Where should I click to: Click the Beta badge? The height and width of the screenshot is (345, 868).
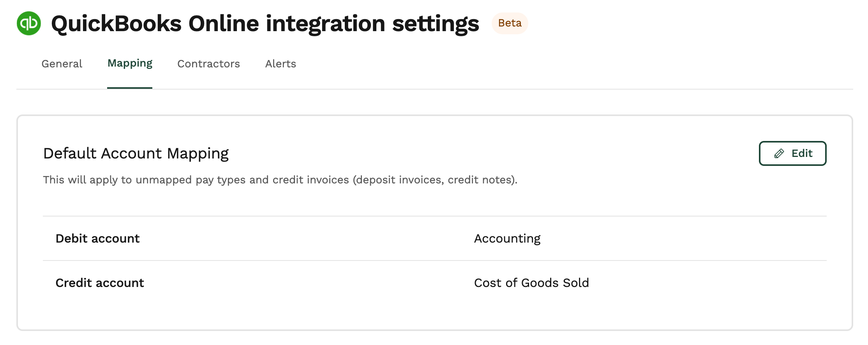point(510,23)
